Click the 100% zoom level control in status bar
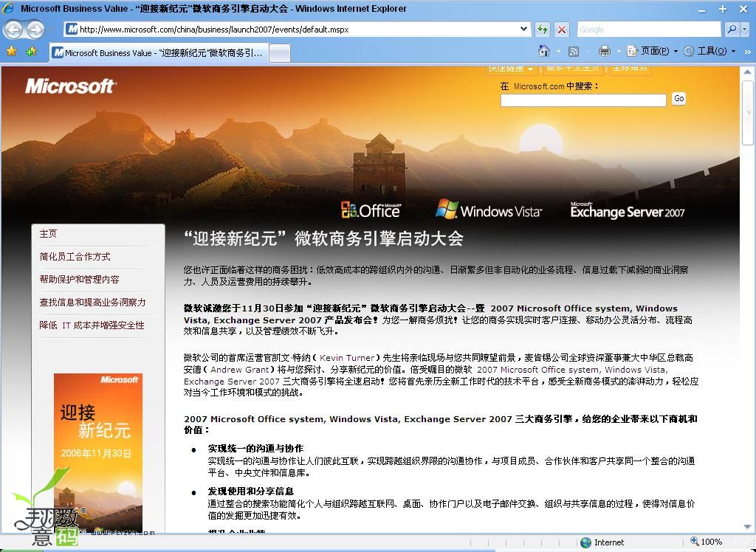Screen dimensions: 756x552 (711, 542)
